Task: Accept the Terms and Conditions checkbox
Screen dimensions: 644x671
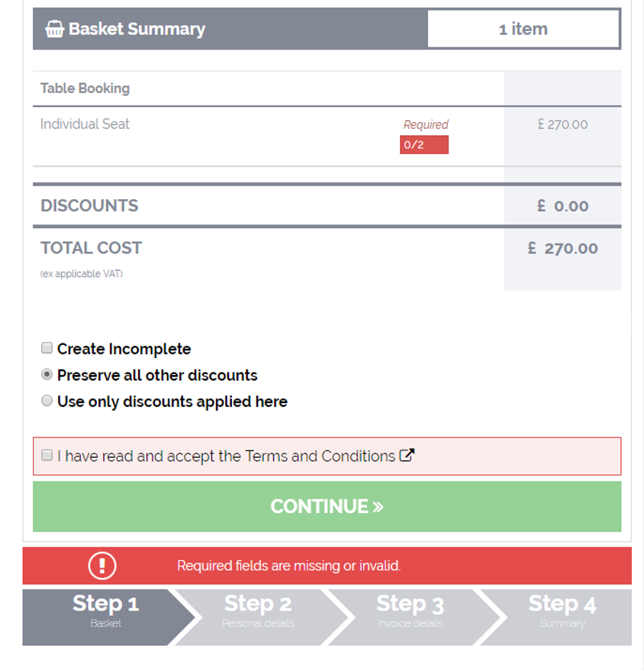Action: (x=47, y=455)
